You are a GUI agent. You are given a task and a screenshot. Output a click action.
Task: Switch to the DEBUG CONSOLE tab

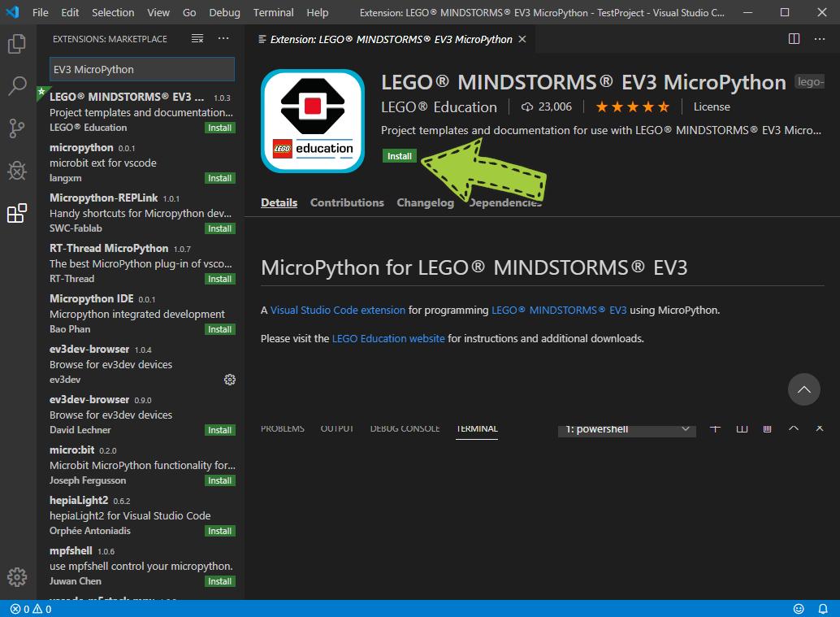coord(405,429)
